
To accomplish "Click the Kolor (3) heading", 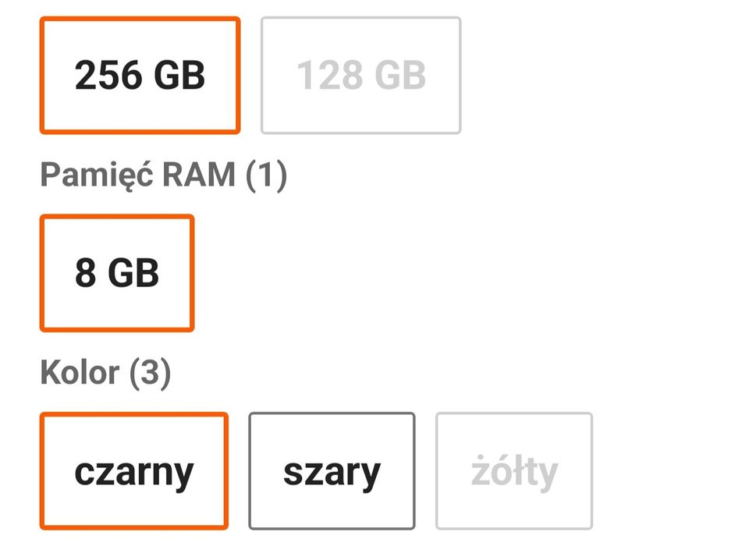I will tap(105, 374).
